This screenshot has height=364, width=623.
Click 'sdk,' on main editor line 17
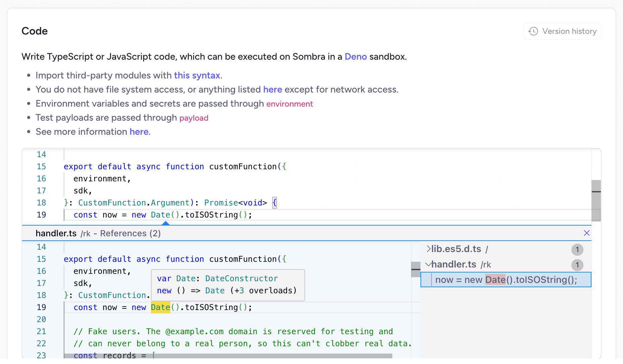(83, 191)
